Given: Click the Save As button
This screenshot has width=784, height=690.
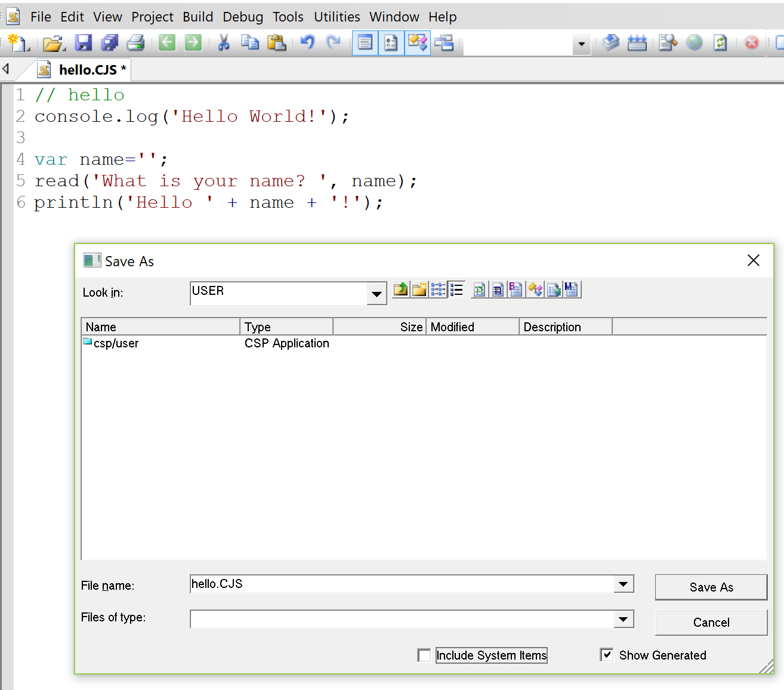Looking at the screenshot, I should point(711,587).
